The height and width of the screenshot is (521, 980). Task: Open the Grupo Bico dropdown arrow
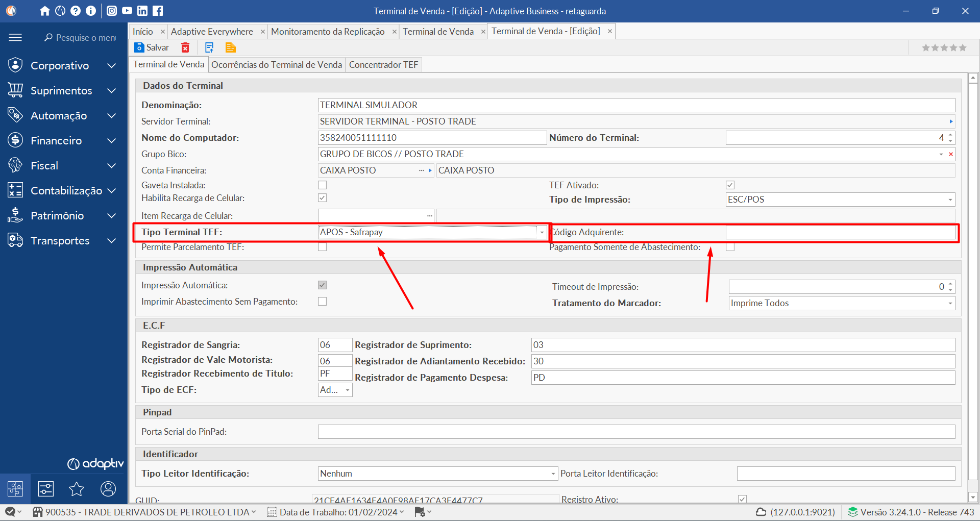(941, 154)
